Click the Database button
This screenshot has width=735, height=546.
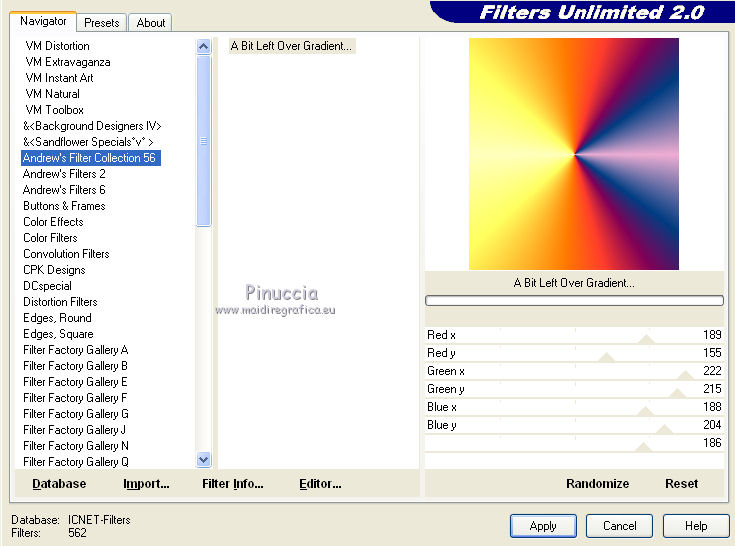click(59, 484)
